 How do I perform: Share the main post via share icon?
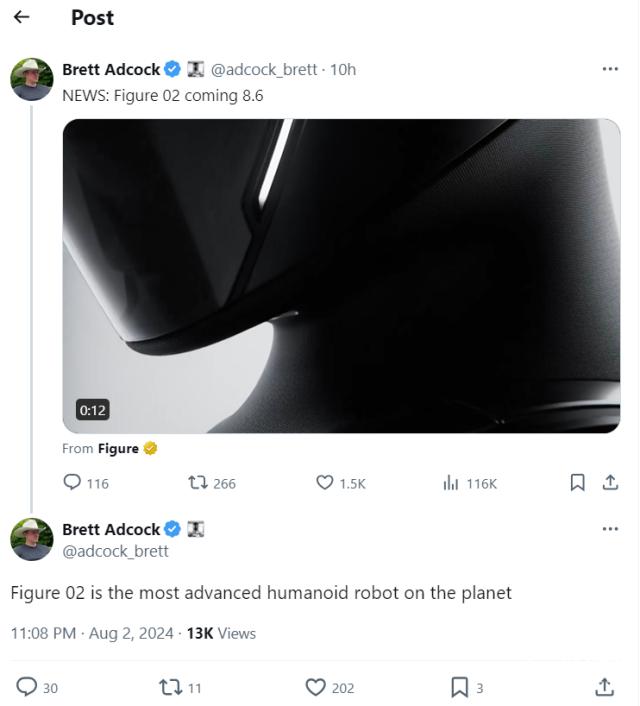(x=604, y=687)
